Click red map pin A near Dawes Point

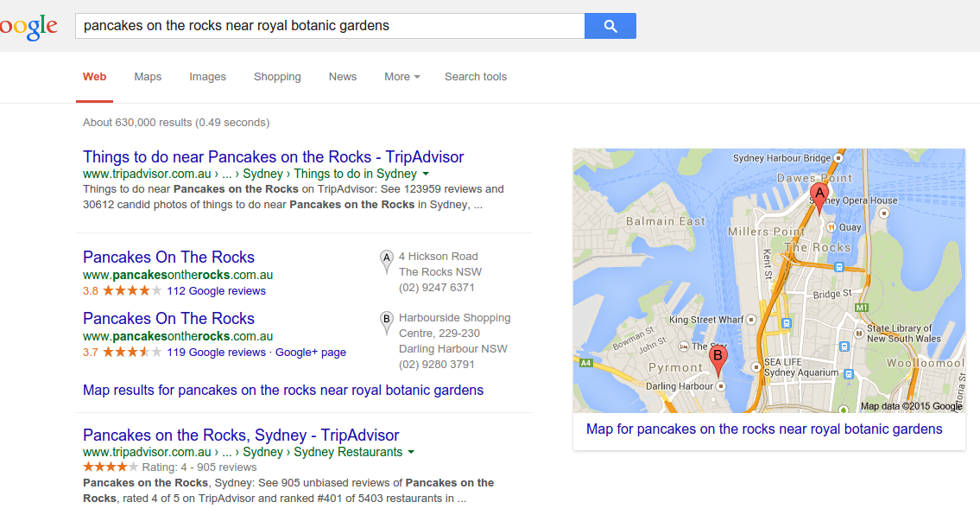(x=819, y=199)
